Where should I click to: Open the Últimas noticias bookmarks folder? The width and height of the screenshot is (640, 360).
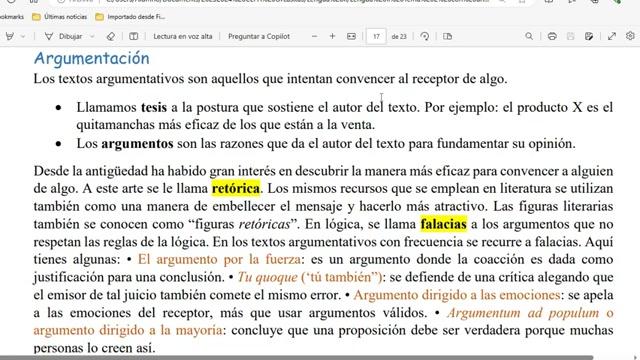(x=60, y=17)
